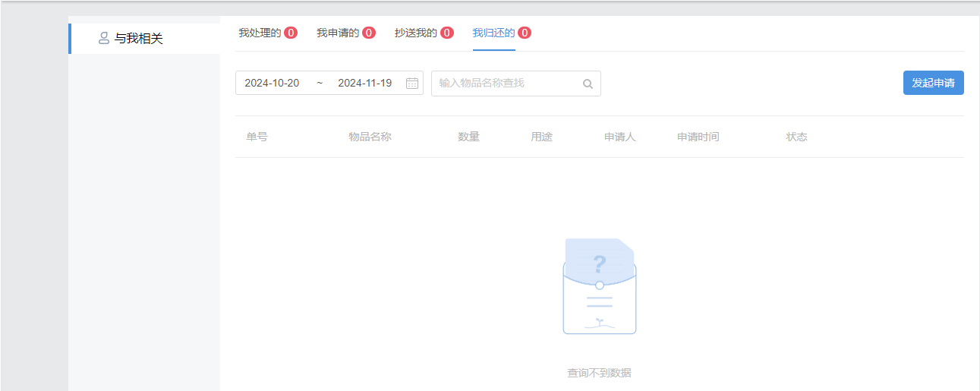Click the magnifier search icon

click(588, 84)
